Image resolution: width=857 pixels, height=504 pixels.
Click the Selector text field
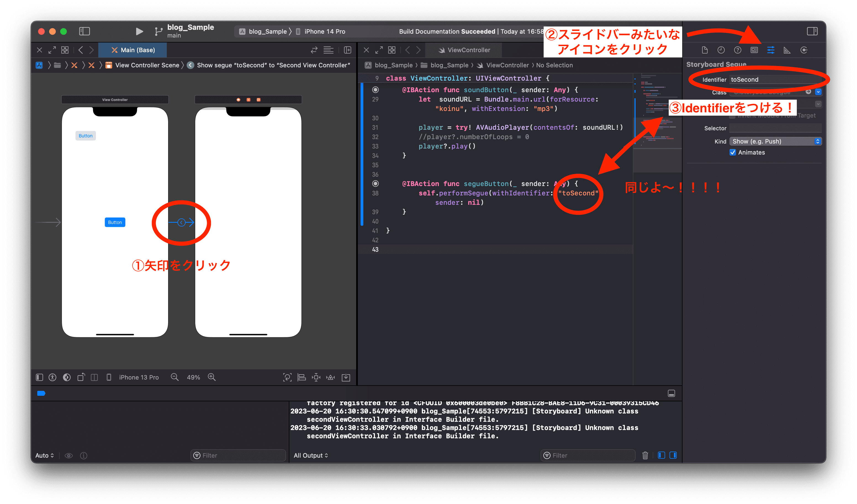[775, 128]
